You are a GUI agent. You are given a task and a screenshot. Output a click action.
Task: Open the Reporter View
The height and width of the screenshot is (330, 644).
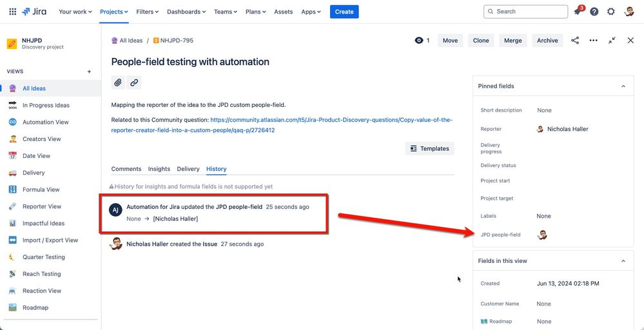tap(51, 206)
